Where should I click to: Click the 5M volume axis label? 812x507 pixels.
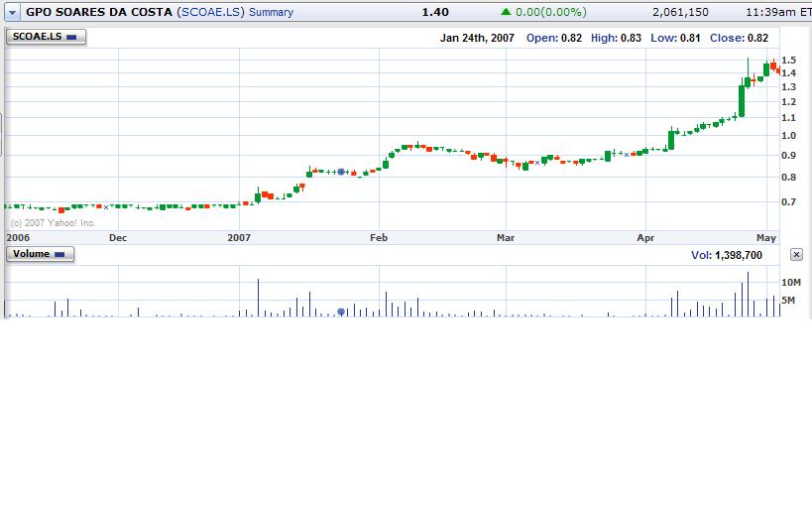point(788,301)
